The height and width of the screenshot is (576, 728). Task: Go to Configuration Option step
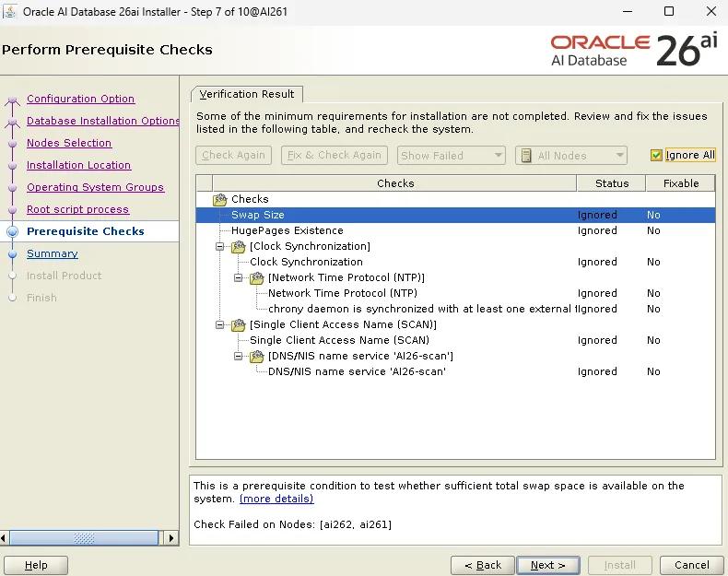[x=80, y=99]
